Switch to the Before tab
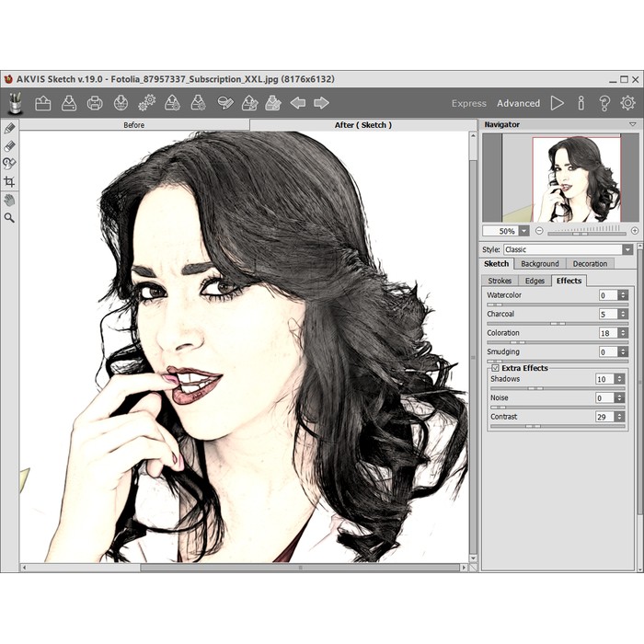644x644 pixels. click(x=134, y=125)
